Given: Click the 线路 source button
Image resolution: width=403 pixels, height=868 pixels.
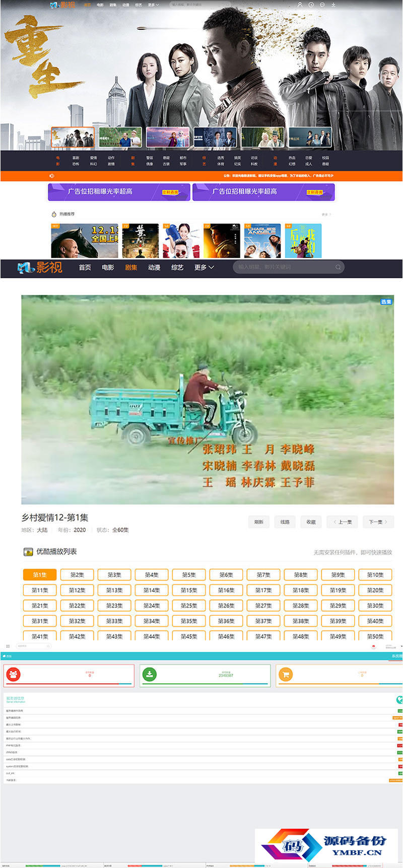Looking at the screenshot, I should click(x=285, y=522).
